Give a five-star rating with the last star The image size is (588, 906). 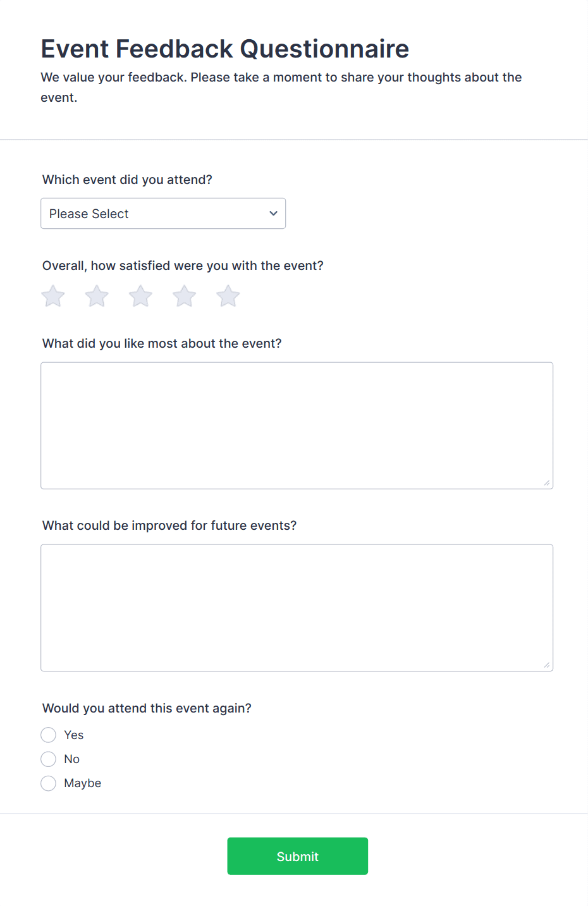coord(228,295)
